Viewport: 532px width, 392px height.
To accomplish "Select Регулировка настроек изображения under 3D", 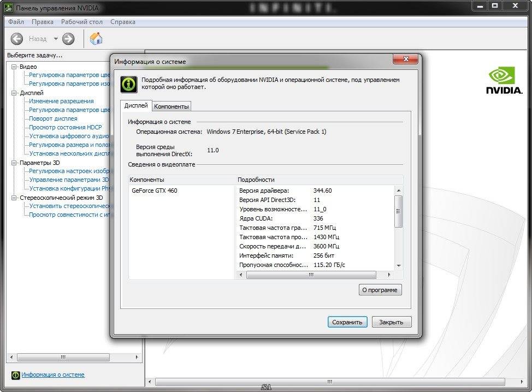I will click(x=69, y=171).
